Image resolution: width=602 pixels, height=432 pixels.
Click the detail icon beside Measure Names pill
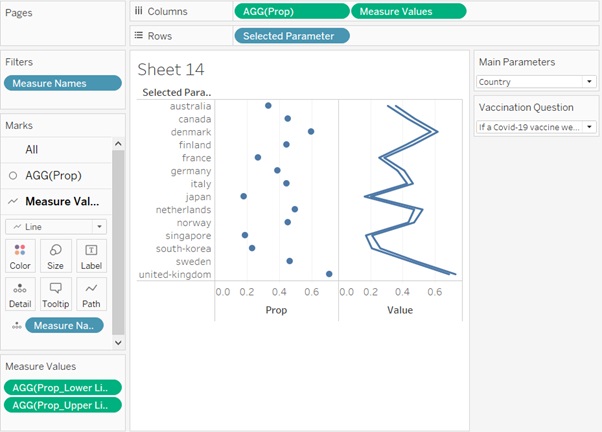click(x=15, y=326)
